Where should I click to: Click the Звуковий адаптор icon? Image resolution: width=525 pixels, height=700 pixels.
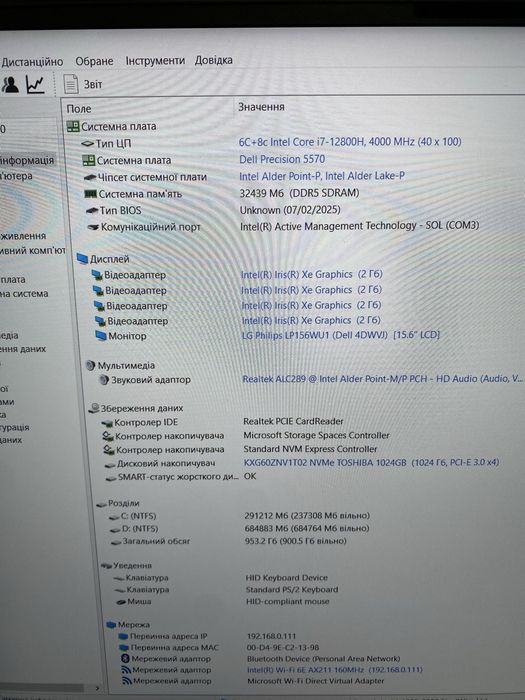tap(104, 380)
